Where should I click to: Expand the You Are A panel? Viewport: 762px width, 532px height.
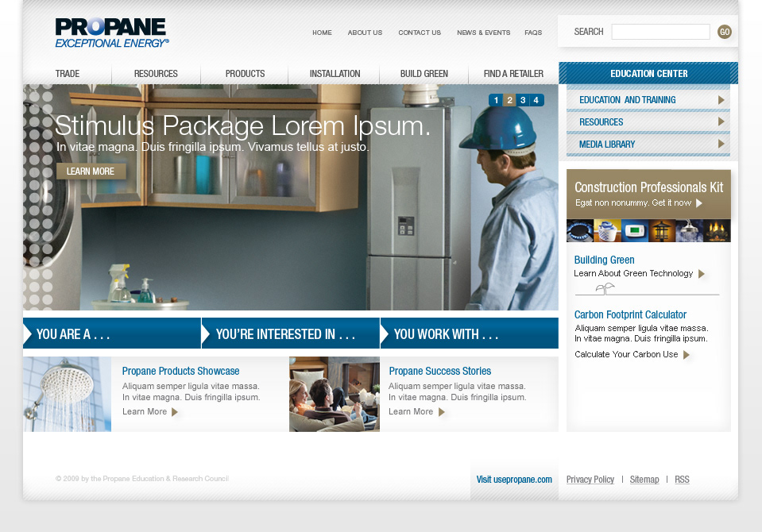(x=112, y=333)
